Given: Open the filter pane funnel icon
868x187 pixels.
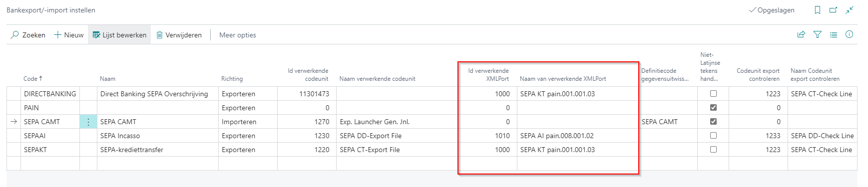Looking at the screenshot, I should click(x=818, y=34).
